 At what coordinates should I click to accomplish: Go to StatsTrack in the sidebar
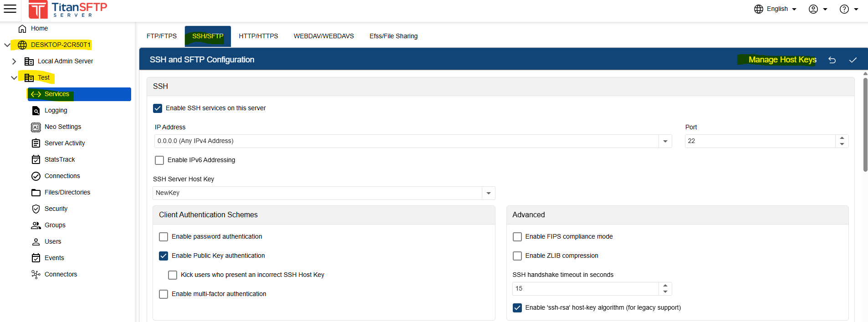[60, 159]
